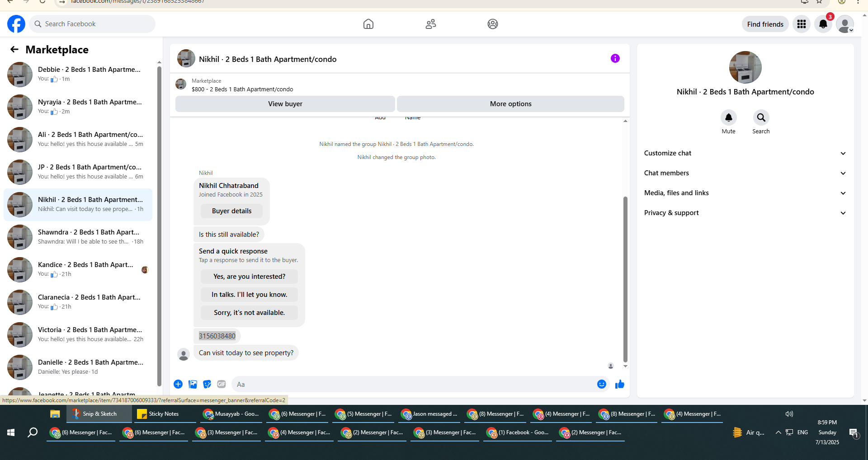Open Debbie's conversation

coord(78,75)
